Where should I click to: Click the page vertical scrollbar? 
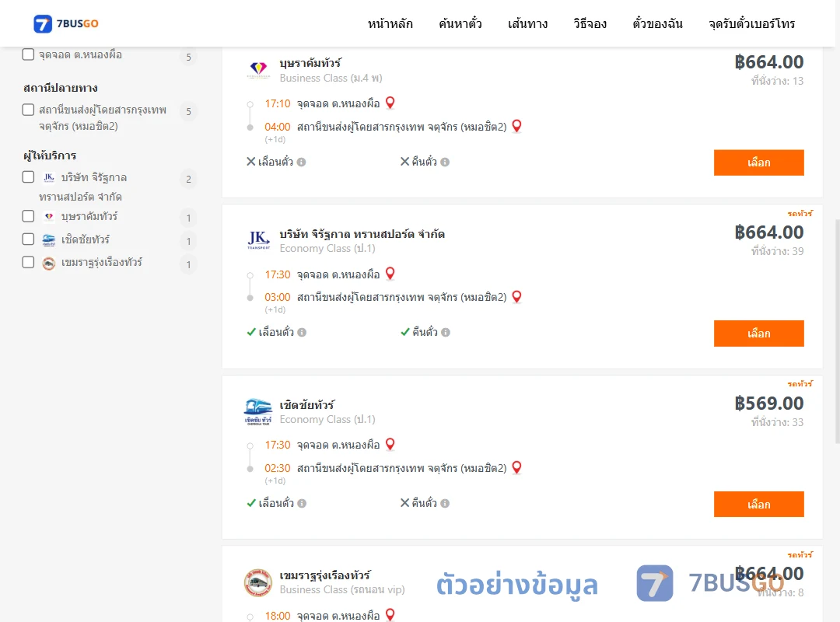pyautogui.click(x=838, y=331)
